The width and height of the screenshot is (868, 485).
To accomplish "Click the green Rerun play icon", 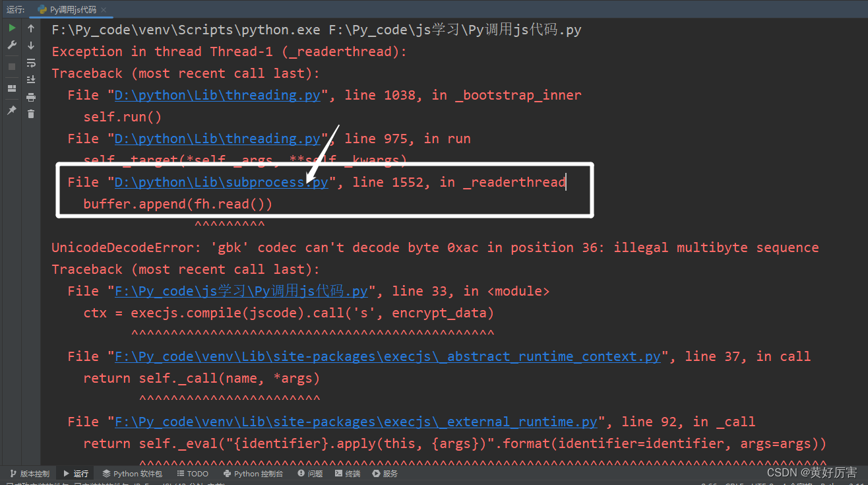I will (x=12, y=28).
